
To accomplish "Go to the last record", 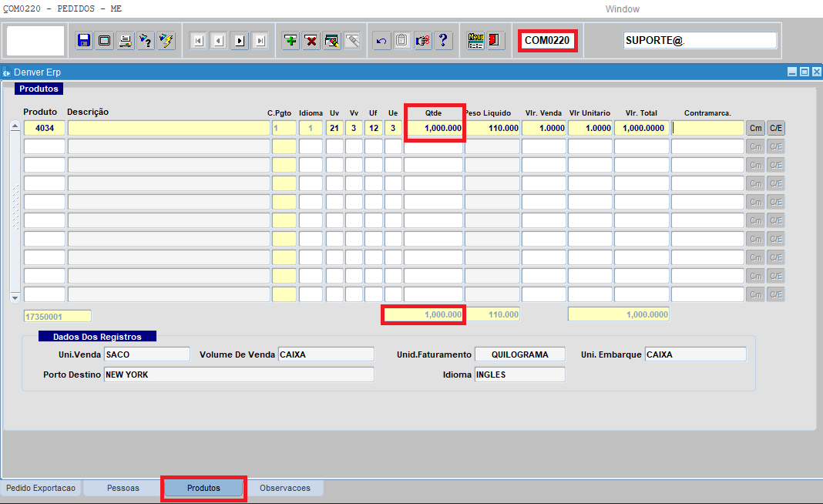I will [260, 40].
